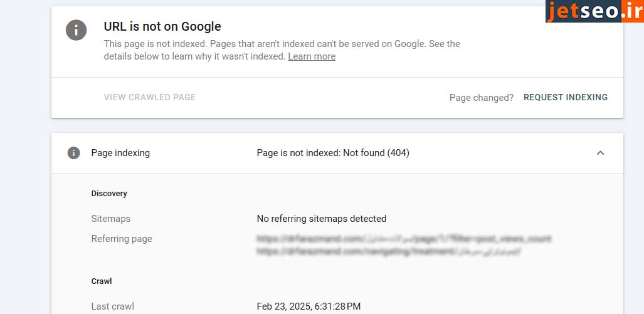
Task: Click the Crawl section heading
Action: 102,281
